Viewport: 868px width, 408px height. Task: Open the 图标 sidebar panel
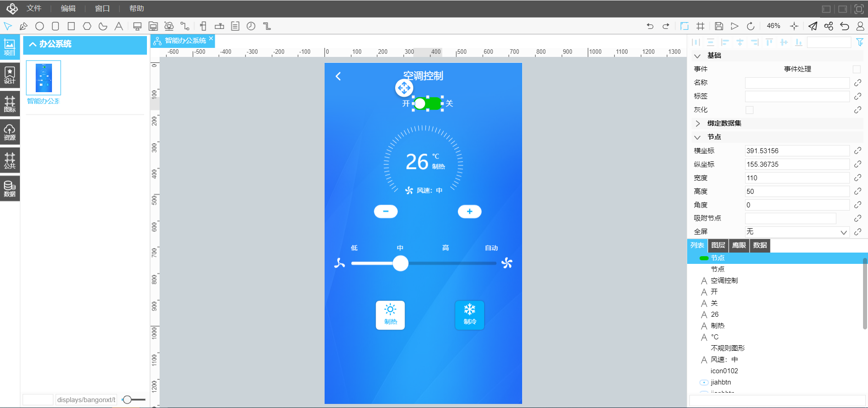coord(10,103)
